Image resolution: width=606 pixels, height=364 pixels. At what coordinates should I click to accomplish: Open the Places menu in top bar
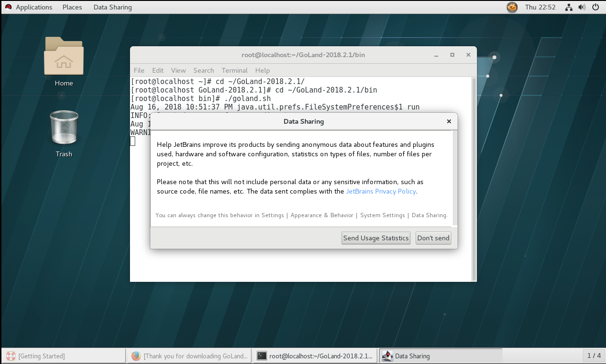tap(72, 7)
